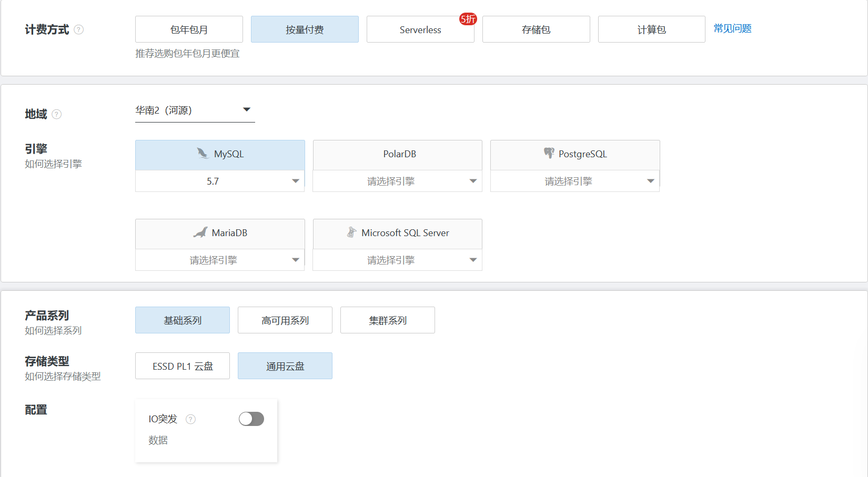Toggle the IO突发 switch
The height and width of the screenshot is (477, 868).
coord(251,419)
